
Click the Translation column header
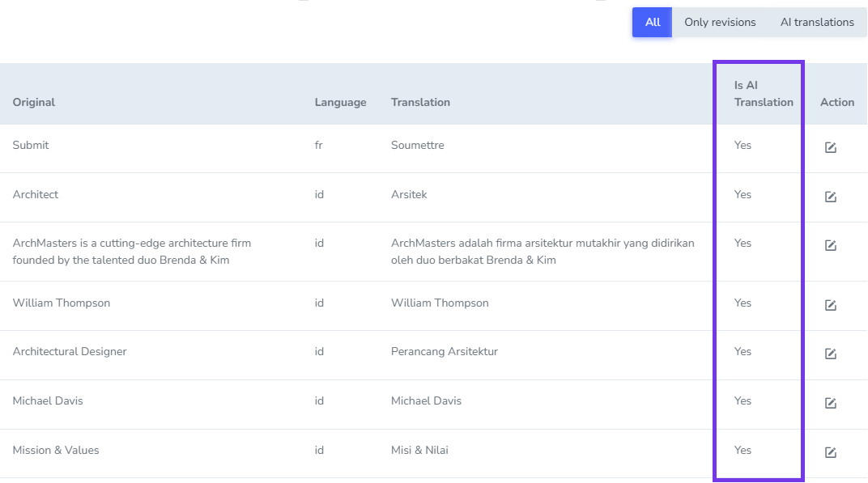(x=420, y=102)
